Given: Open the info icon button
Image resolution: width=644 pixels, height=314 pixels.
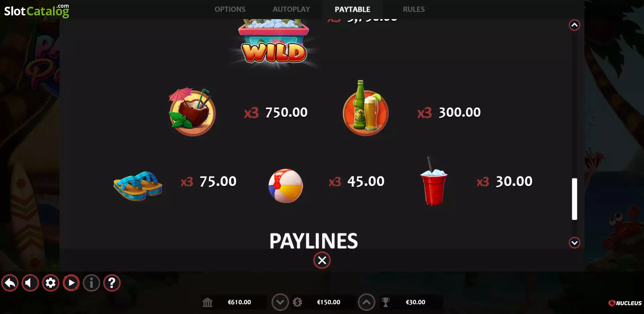Looking at the screenshot, I should (91, 283).
